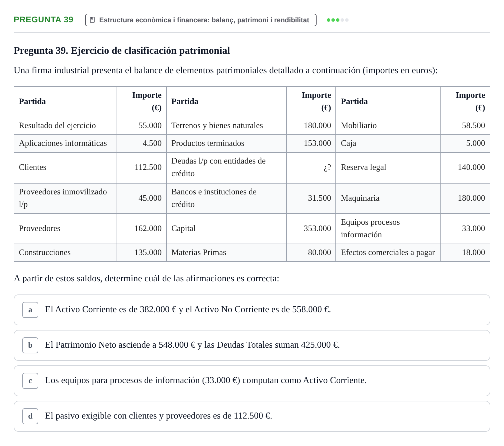The height and width of the screenshot is (446, 504).
Task: Click the '153.000' amount cell
Action: click(x=311, y=144)
